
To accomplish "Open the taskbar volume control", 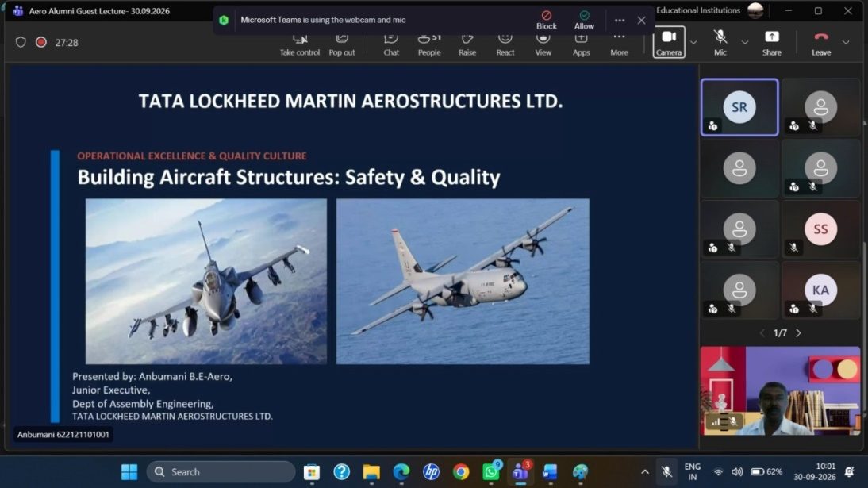I will pyautogui.click(x=737, y=472).
